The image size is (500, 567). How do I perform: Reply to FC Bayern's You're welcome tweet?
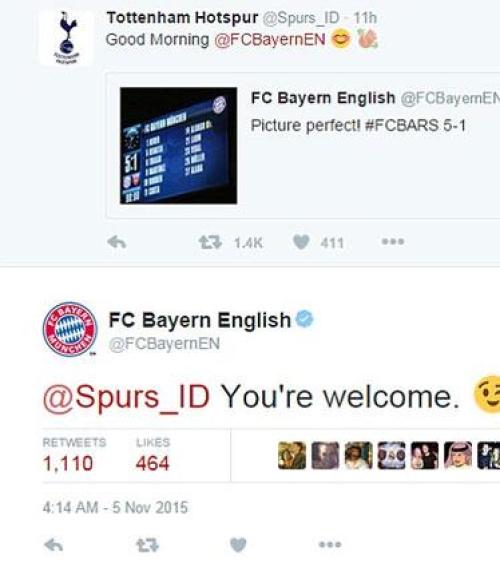click(x=54, y=545)
